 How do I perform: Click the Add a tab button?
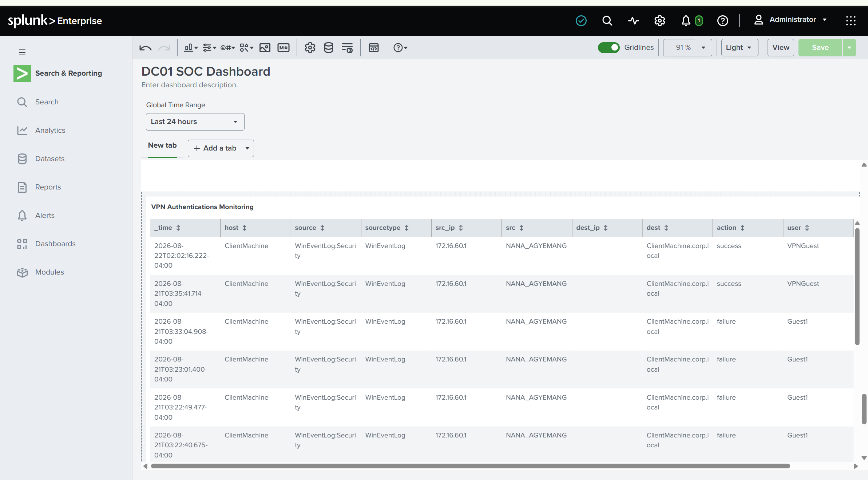[x=215, y=148]
